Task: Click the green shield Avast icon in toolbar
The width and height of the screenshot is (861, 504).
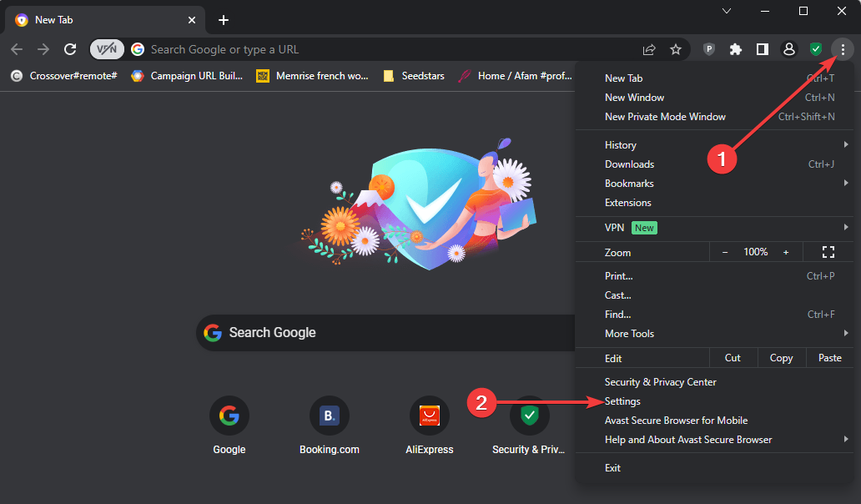Action: (816, 49)
